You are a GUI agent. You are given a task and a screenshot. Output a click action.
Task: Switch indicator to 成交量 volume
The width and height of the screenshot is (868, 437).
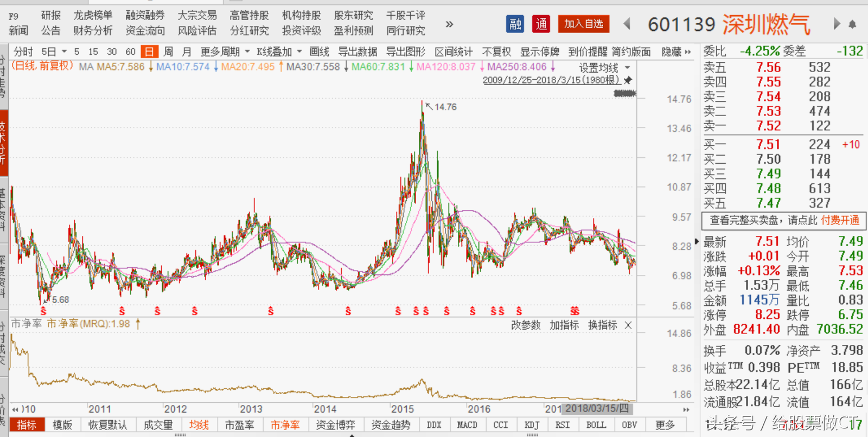pyautogui.click(x=158, y=425)
